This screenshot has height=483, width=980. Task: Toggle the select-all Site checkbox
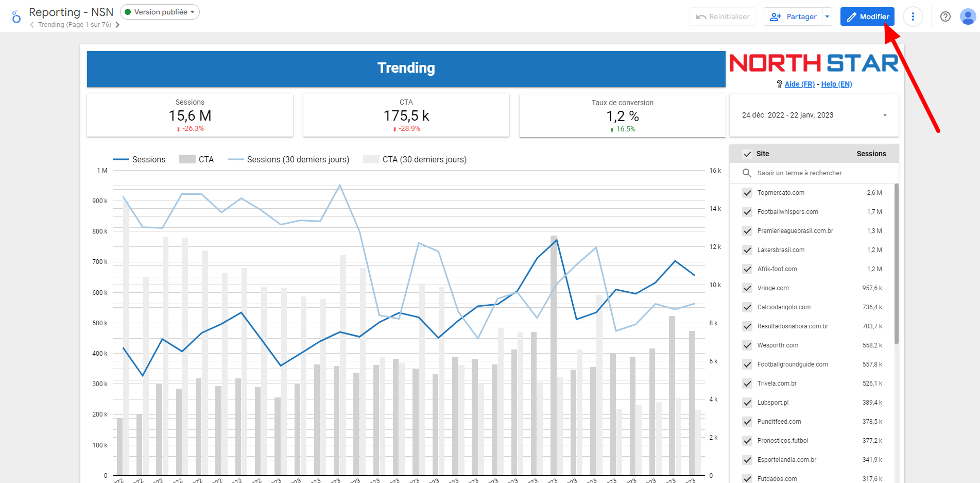click(x=747, y=154)
